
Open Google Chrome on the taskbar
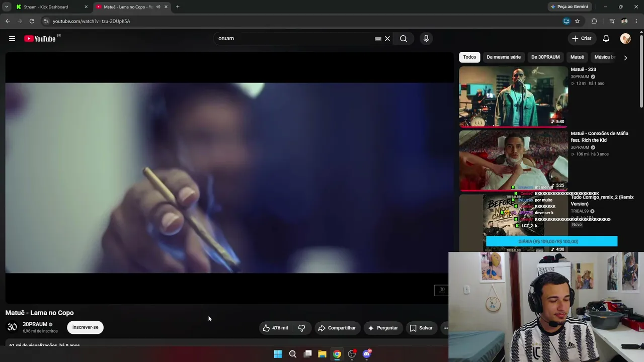pyautogui.click(x=337, y=354)
